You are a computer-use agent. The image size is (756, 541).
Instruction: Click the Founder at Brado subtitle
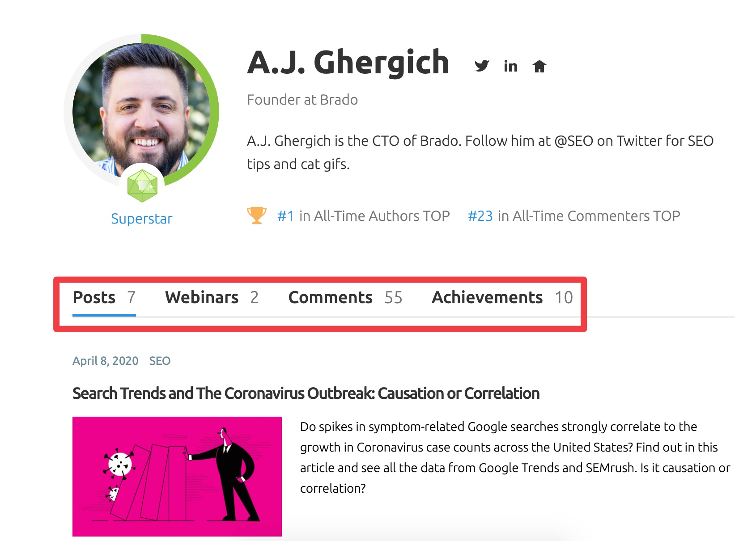tap(302, 100)
